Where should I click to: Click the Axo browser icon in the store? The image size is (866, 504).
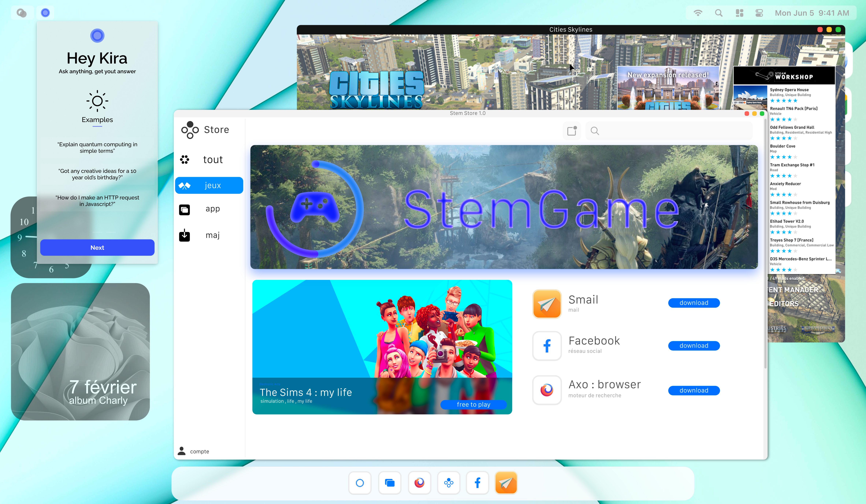pyautogui.click(x=546, y=390)
